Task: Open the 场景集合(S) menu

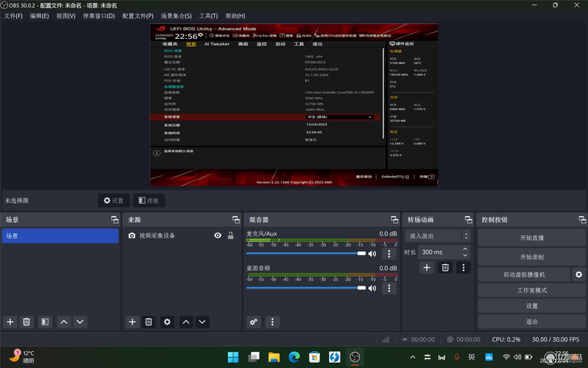Action: (176, 15)
